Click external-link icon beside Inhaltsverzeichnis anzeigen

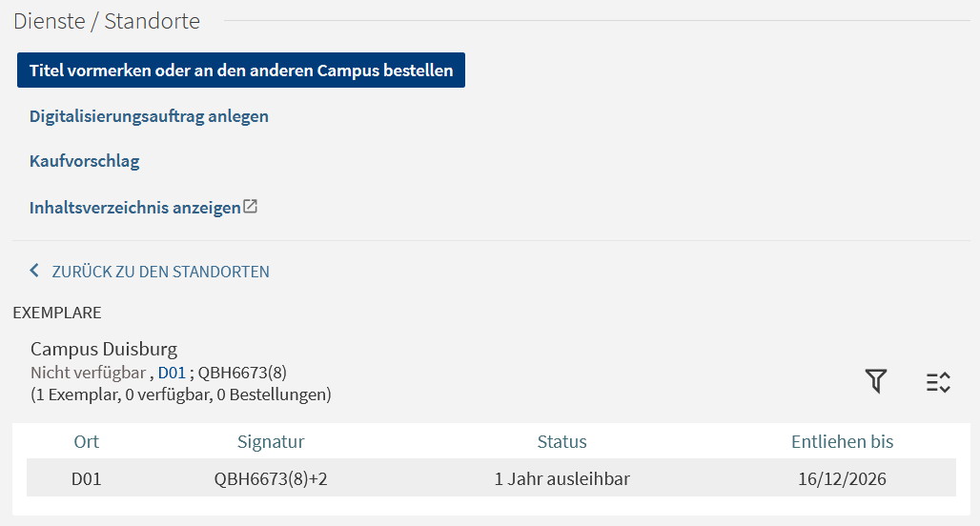pyautogui.click(x=251, y=207)
